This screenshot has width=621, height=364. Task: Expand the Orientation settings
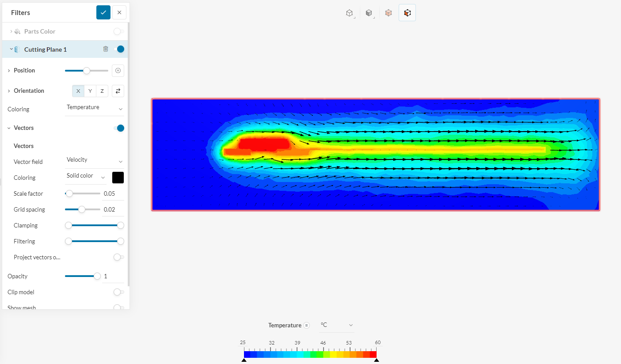coord(9,91)
